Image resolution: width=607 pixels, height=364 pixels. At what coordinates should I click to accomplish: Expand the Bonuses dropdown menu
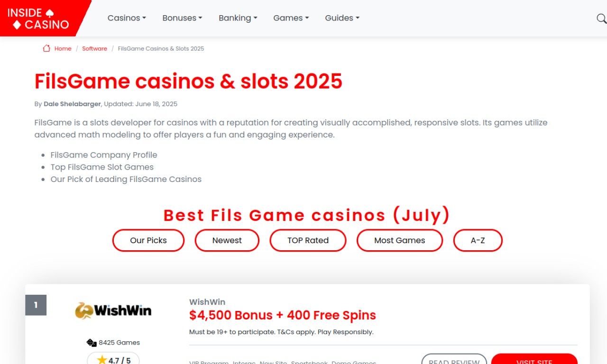tap(182, 18)
